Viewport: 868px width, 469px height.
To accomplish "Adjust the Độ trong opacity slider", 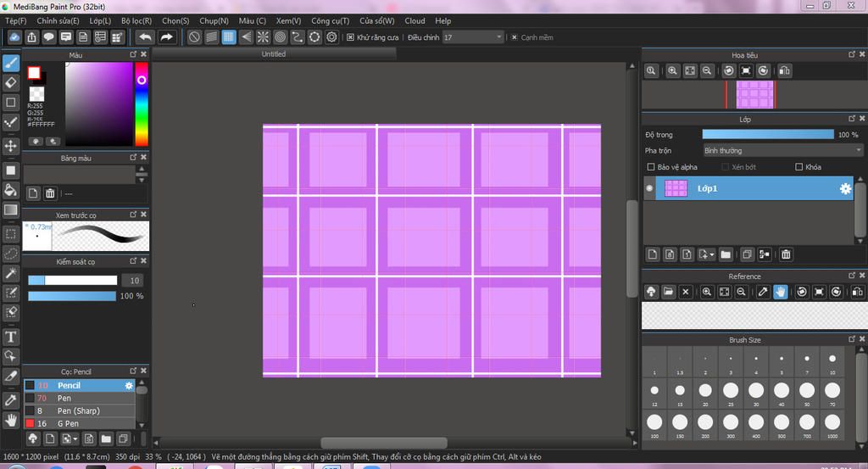I will point(768,135).
